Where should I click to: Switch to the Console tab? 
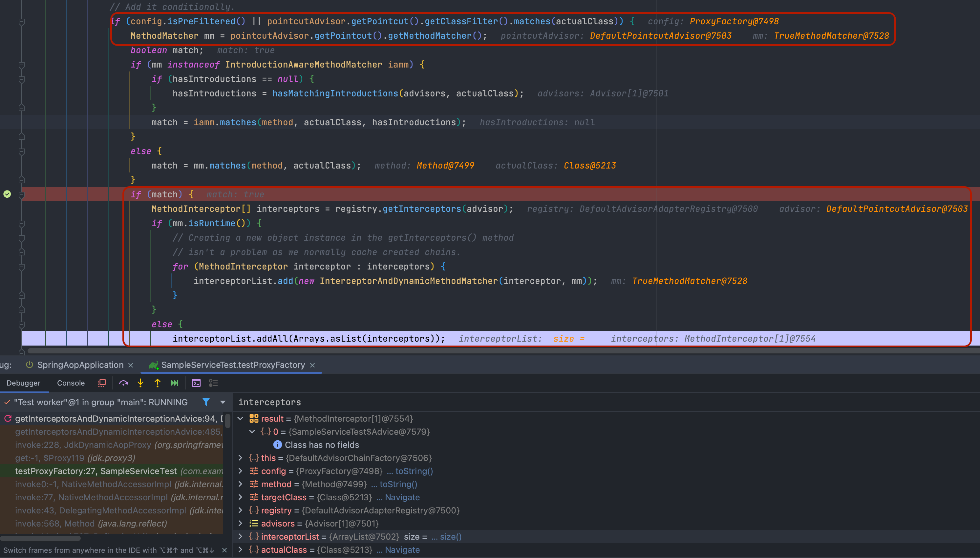71,383
